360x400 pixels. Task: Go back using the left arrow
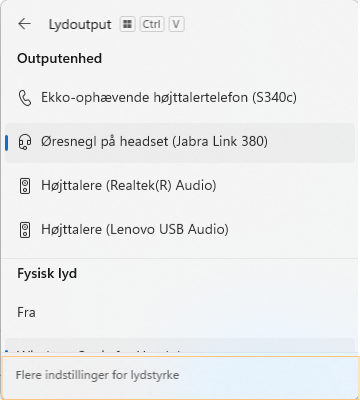(x=24, y=24)
